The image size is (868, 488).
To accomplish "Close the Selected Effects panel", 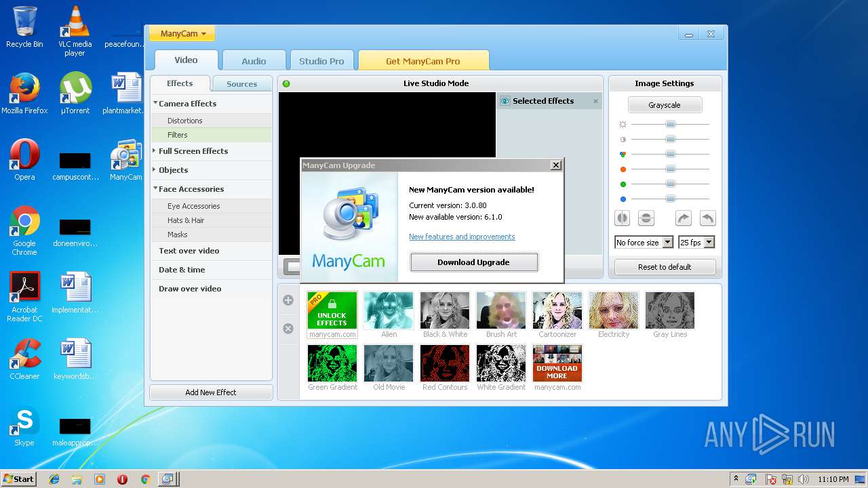I will click(x=596, y=101).
